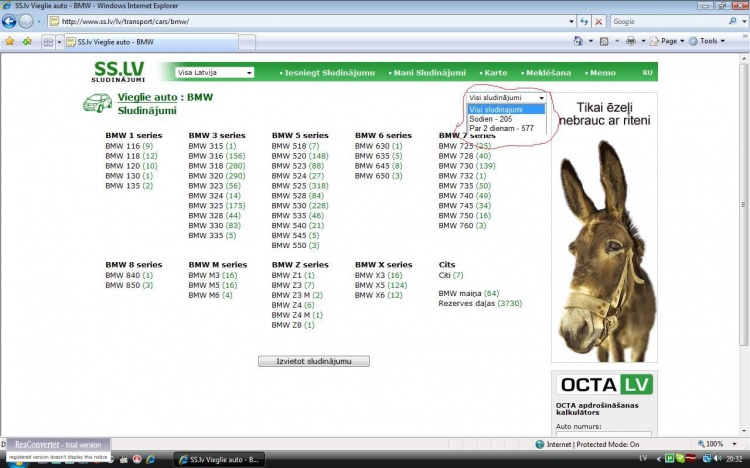
Task: Click the address bar URL field
Action: tap(313, 22)
